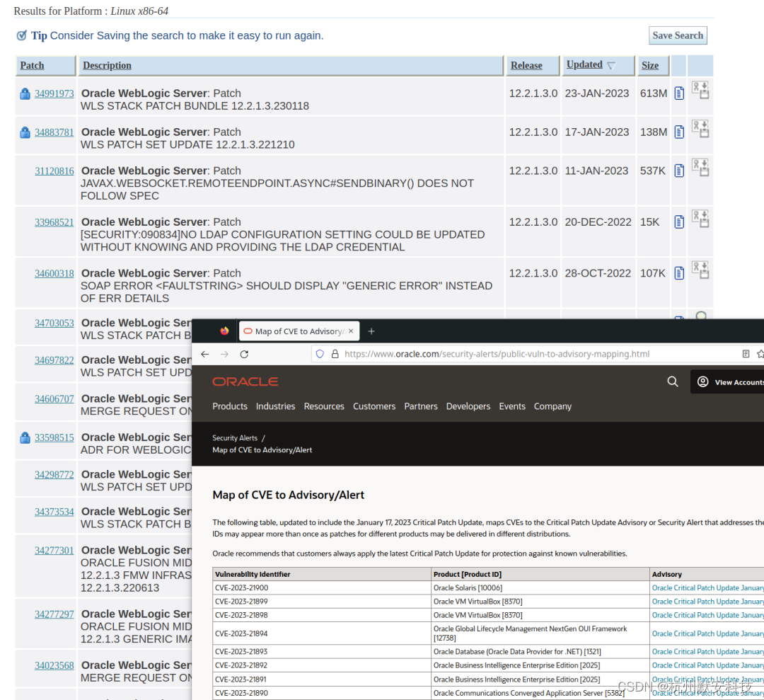Click the Firefox browser forward arrow
The image size is (764, 700).
point(225,355)
